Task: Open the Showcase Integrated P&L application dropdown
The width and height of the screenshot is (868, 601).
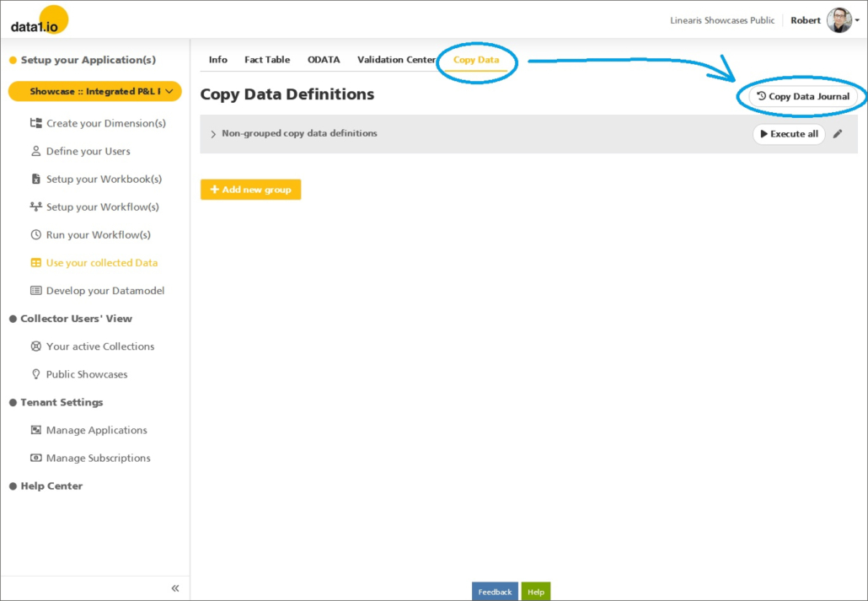Action: (94, 91)
